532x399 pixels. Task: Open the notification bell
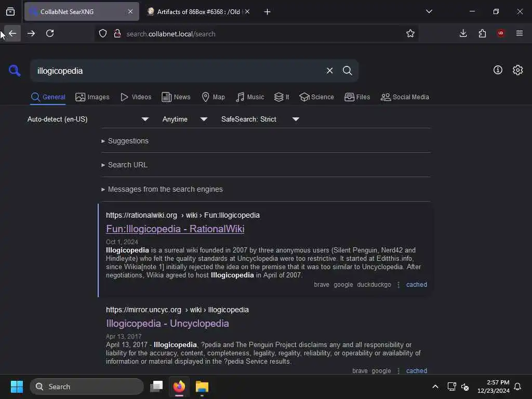click(517, 387)
